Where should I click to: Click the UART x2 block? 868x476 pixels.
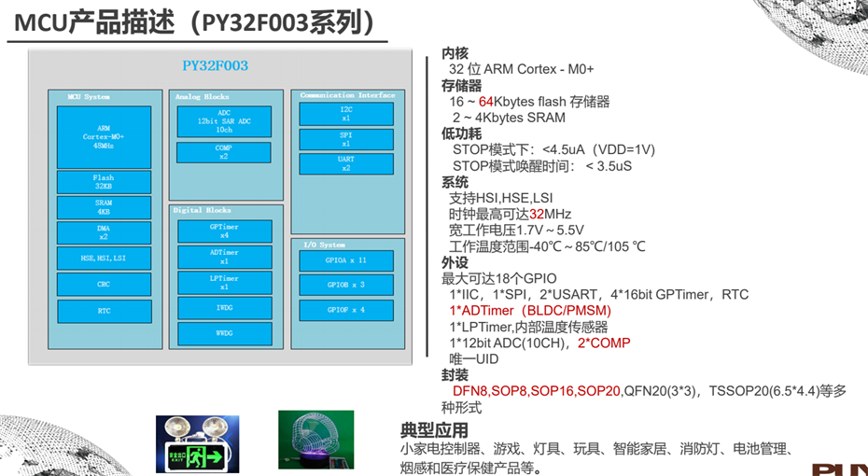pos(346,164)
